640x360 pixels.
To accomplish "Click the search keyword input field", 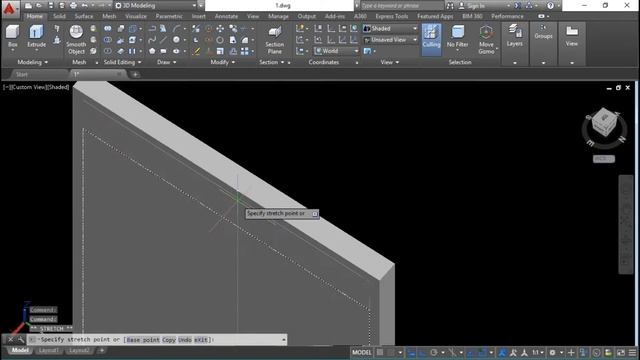I will click(402, 6).
